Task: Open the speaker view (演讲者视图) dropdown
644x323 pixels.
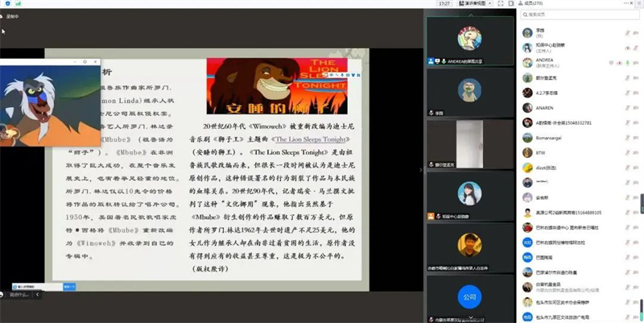Action: pos(474,3)
